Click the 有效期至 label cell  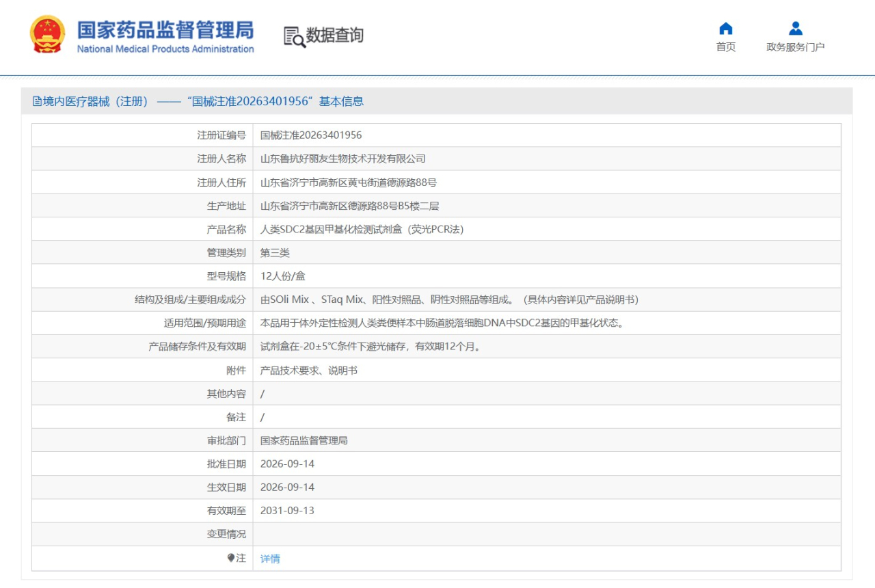click(142, 511)
